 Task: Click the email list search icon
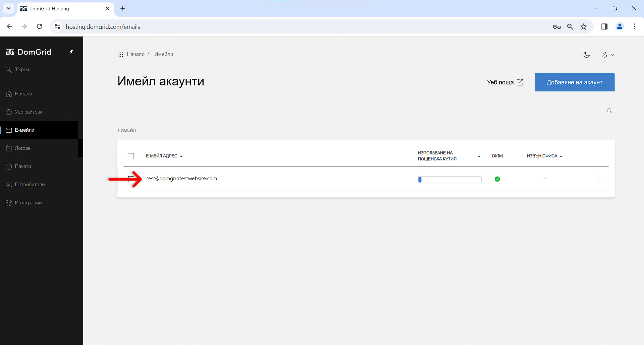coord(609,111)
